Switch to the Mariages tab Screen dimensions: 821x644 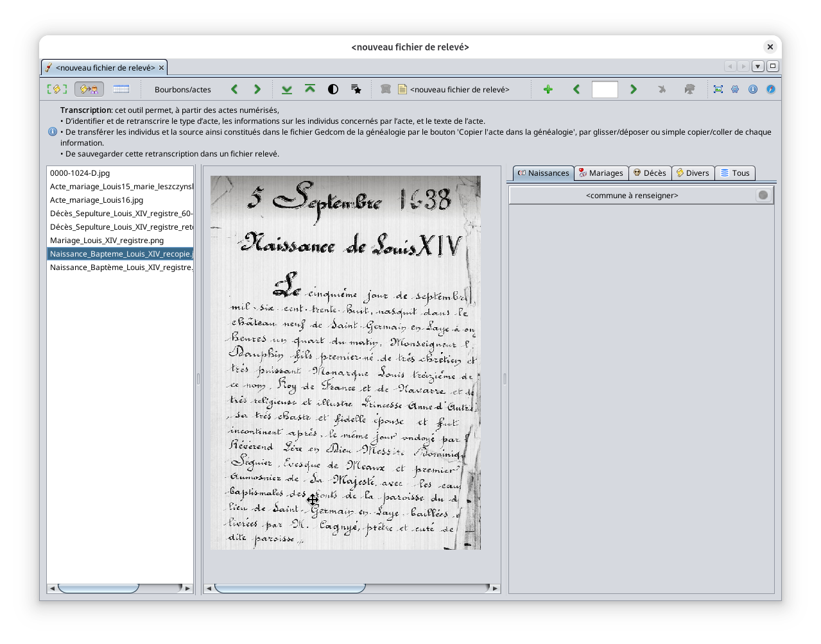(x=601, y=173)
